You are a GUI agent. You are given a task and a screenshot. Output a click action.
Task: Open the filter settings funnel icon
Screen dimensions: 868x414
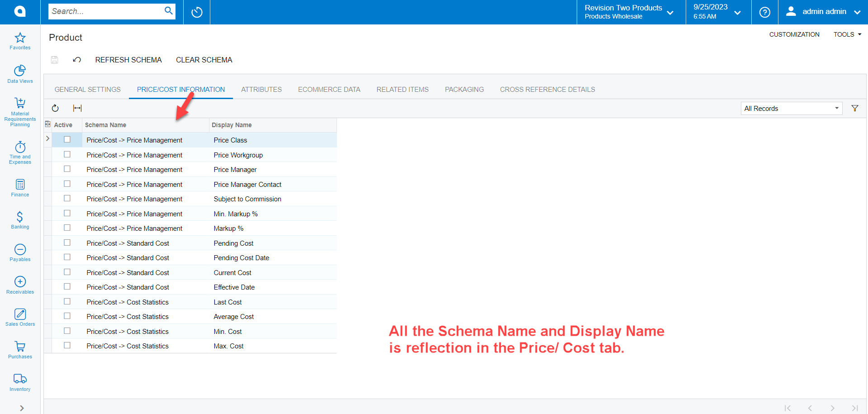click(855, 108)
